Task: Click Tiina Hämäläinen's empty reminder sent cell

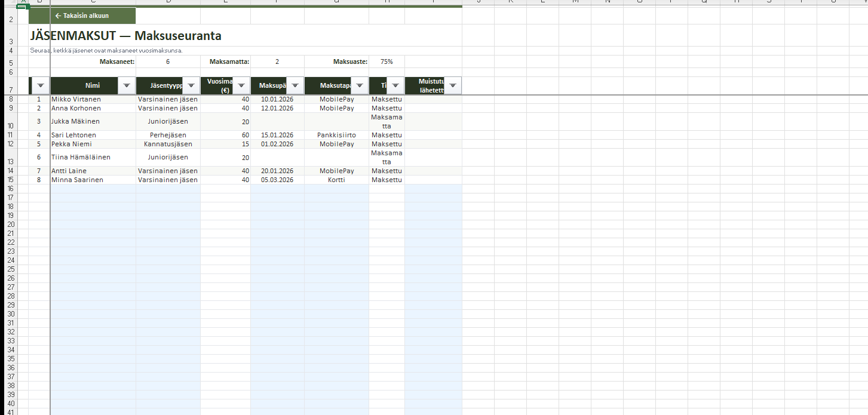Action: [433, 158]
